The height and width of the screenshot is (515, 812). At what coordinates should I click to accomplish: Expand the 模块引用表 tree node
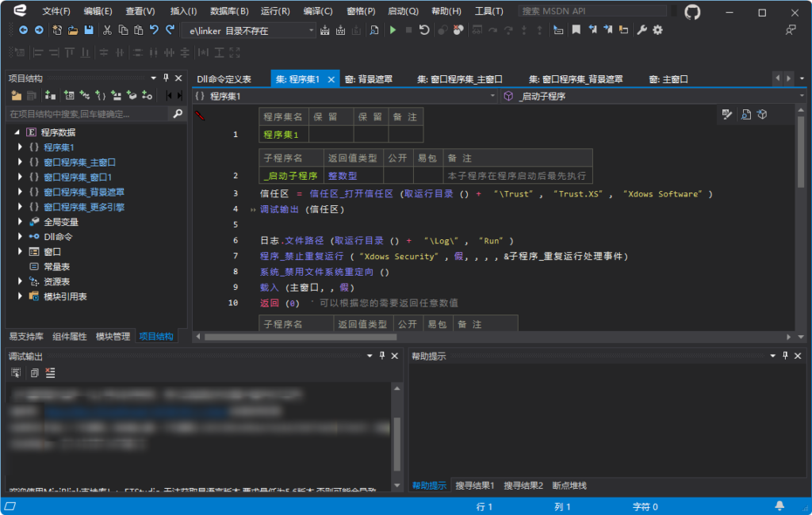coord(20,296)
